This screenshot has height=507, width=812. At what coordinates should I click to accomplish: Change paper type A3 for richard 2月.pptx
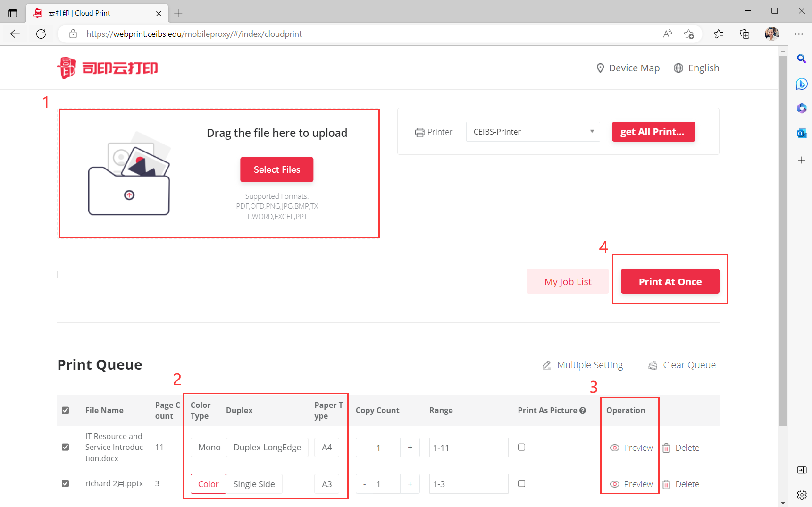[326, 483]
